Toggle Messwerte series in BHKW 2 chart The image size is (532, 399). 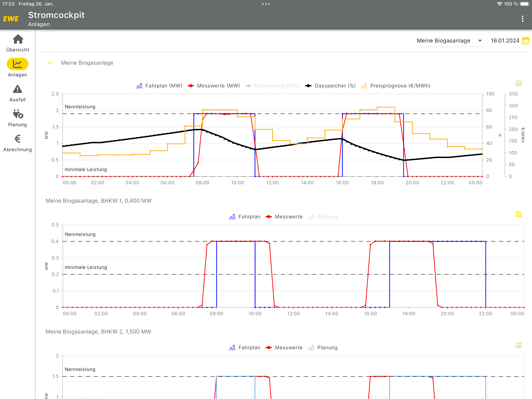tap(284, 348)
